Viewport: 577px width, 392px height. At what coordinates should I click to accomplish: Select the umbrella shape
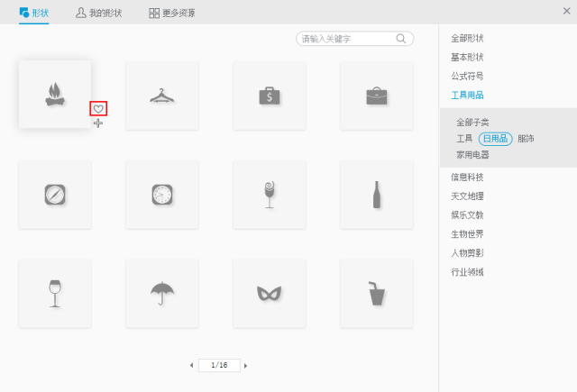(162, 294)
